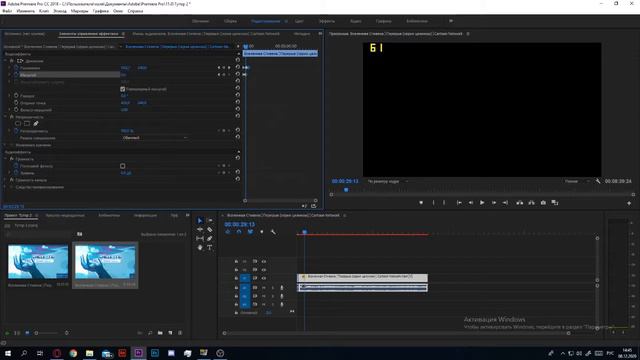Click the Lift button in program monitor
This screenshot has width=640, height=360.
[x=519, y=202]
